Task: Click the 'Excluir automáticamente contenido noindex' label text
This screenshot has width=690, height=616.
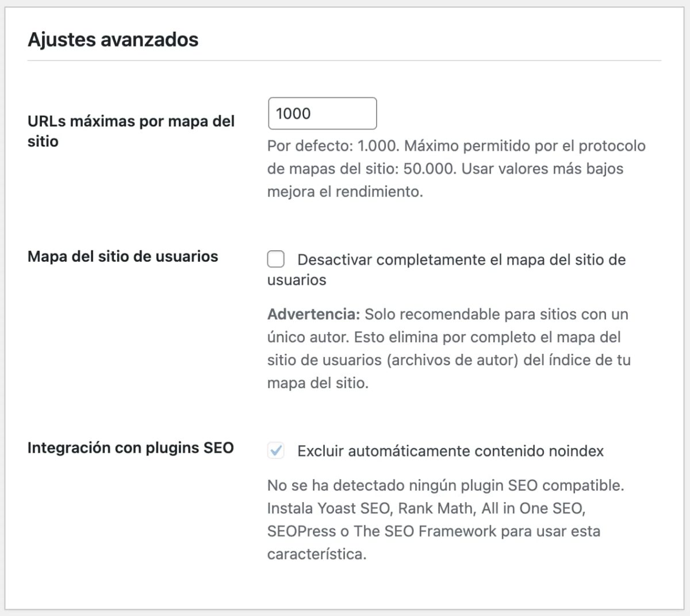Action: click(x=450, y=451)
